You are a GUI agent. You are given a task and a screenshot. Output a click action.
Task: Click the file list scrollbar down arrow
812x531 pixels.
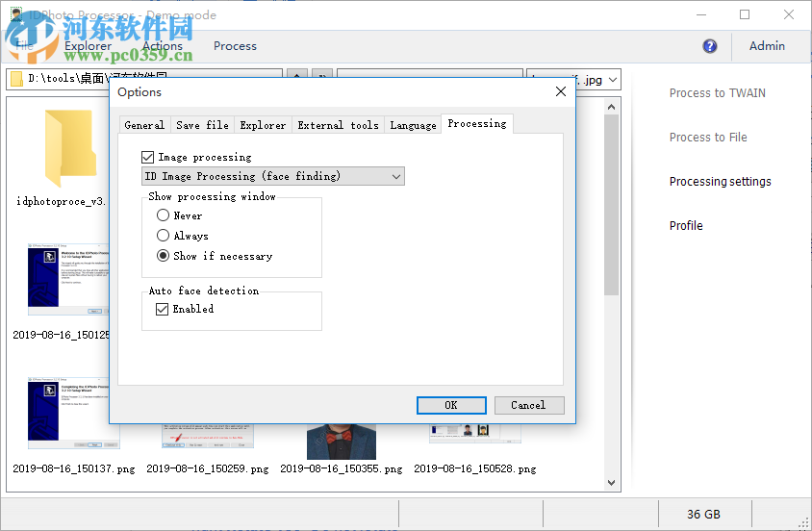click(x=611, y=482)
